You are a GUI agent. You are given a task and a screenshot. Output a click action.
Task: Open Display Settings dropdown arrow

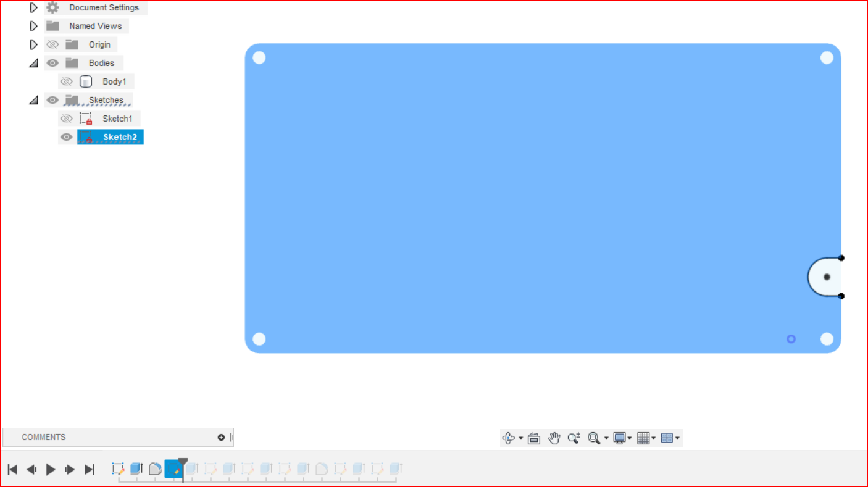coord(630,439)
